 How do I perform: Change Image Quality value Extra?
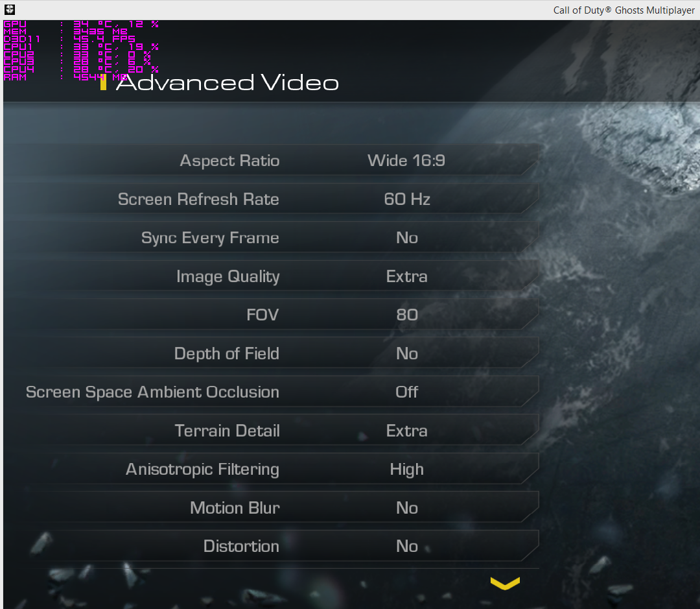pos(406,276)
